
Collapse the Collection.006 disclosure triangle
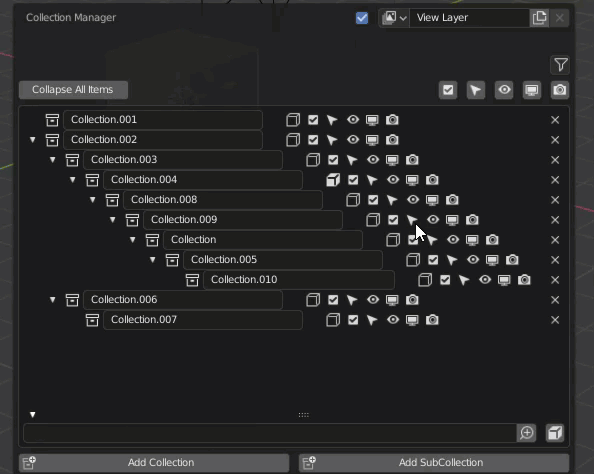(x=53, y=300)
